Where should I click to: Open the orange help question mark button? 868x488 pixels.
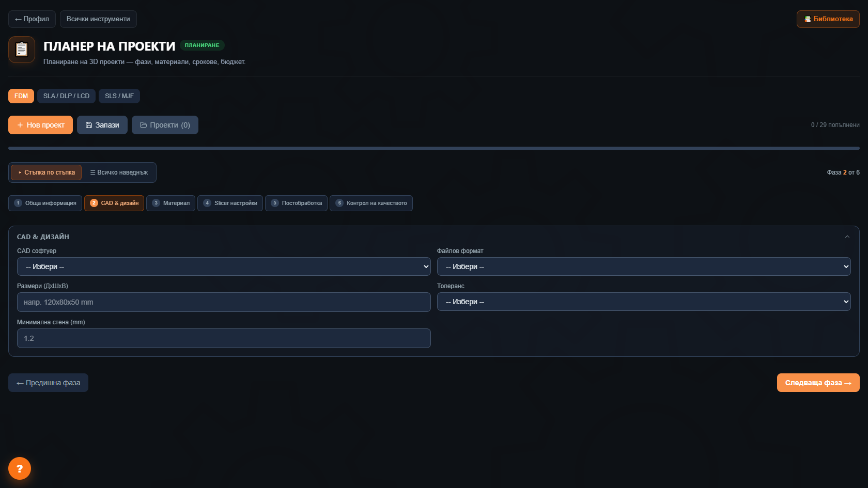tap(20, 468)
